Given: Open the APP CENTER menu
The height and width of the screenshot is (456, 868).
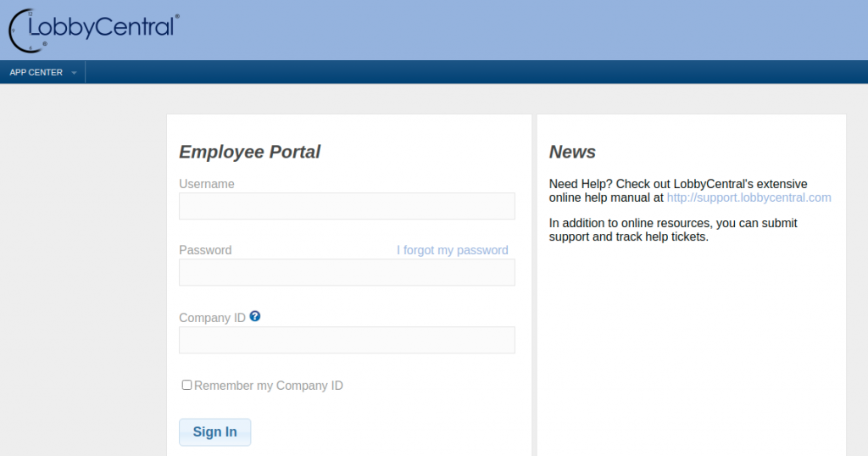Looking at the screenshot, I should pyautogui.click(x=42, y=73).
